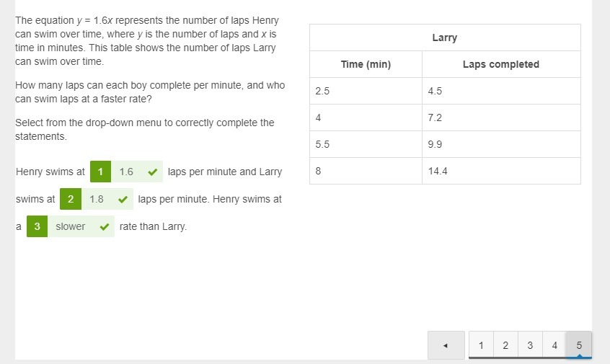610x364 pixels.
Task: Click the 14.4 laps table cell
Action: (x=501, y=171)
